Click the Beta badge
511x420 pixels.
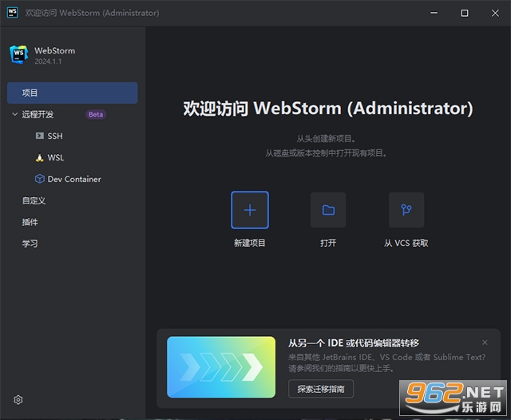[x=96, y=114]
